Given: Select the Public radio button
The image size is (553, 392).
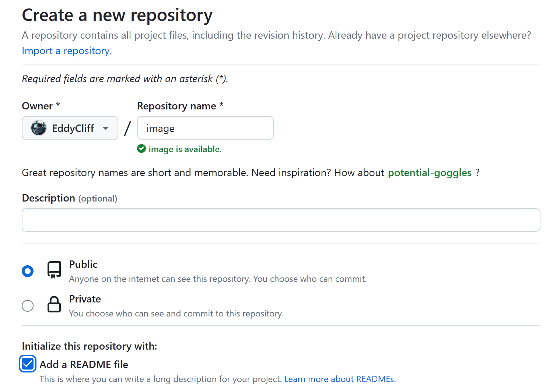Looking at the screenshot, I should (28, 271).
